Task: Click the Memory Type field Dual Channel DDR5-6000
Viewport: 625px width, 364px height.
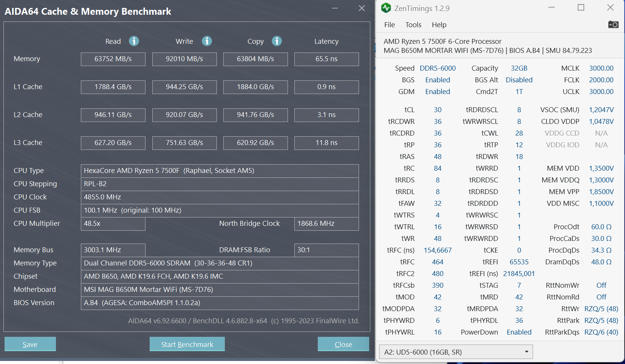Action: click(220, 264)
